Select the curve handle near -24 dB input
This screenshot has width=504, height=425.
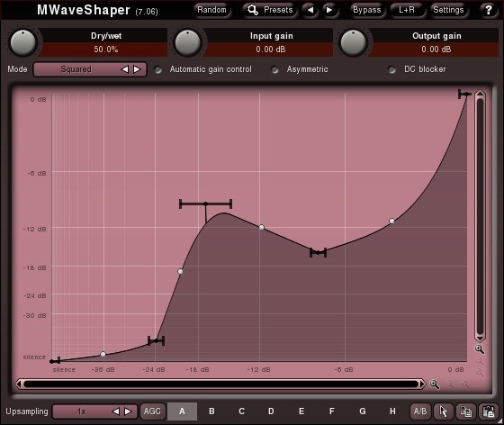[157, 340]
